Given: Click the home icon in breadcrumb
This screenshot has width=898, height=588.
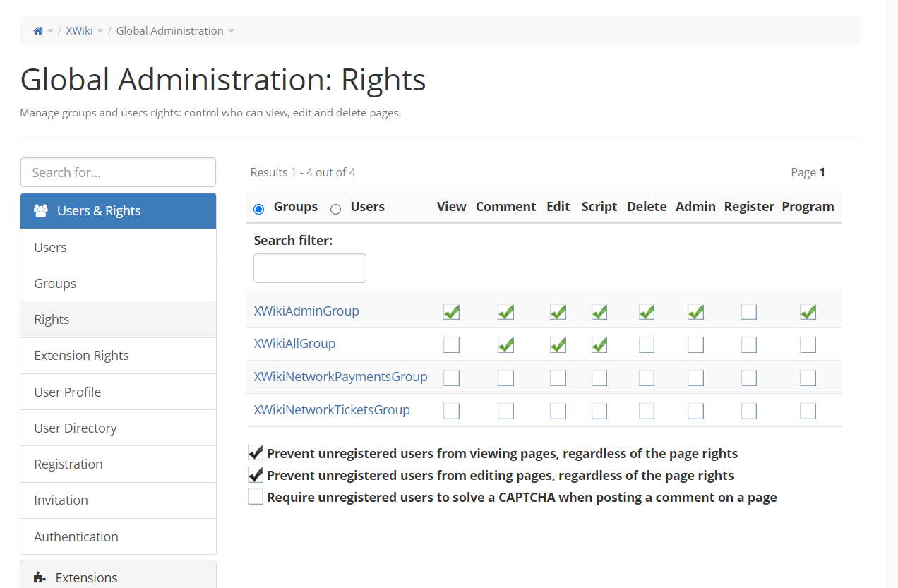Looking at the screenshot, I should pos(38,31).
